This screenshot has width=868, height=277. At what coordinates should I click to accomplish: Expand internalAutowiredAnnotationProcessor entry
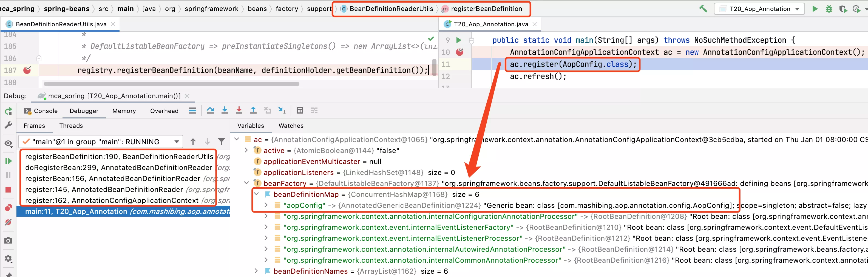click(266, 249)
